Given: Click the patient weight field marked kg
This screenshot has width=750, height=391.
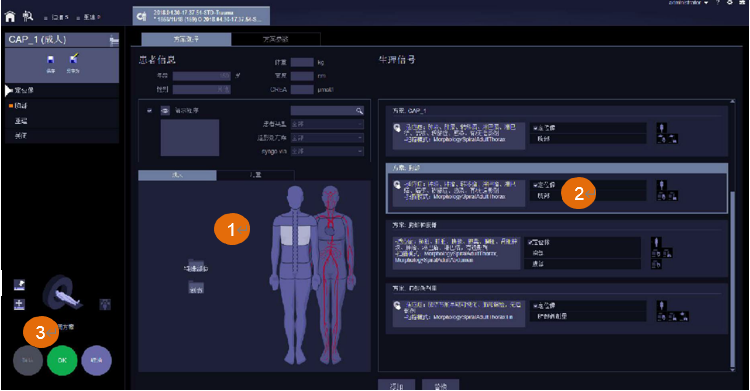Looking at the screenshot, I should [302, 62].
